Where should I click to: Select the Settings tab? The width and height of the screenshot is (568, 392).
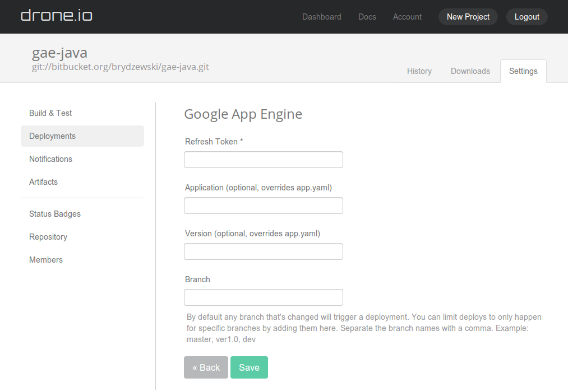point(523,71)
